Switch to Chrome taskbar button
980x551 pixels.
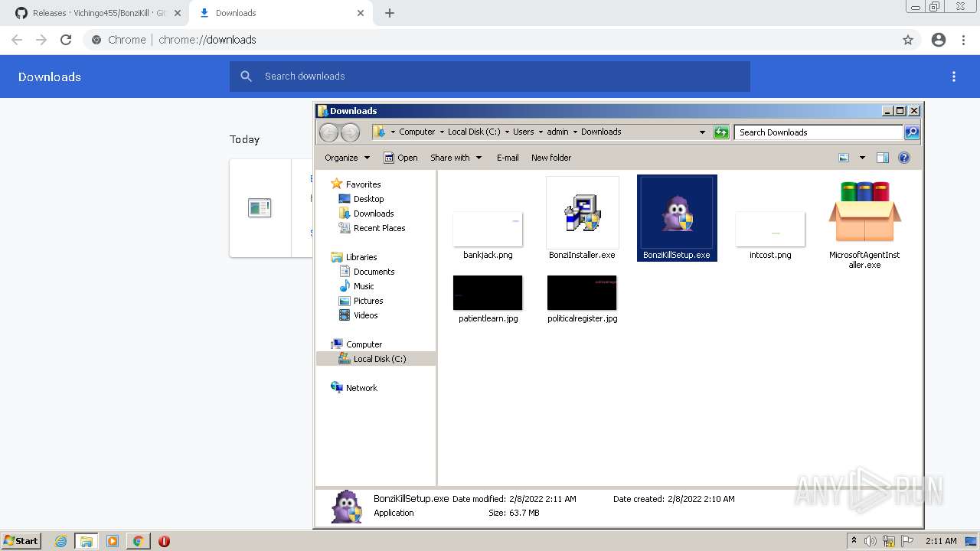138,541
